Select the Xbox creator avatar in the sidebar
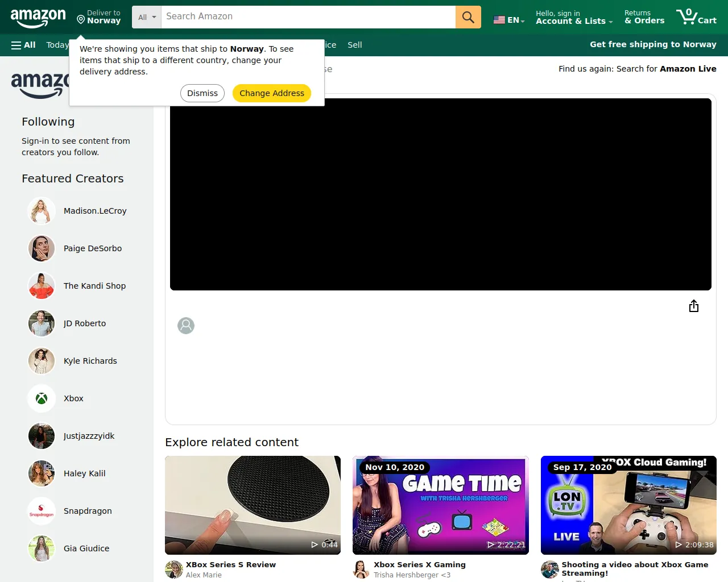This screenshot has height=582, width=728. coord(41,398)
